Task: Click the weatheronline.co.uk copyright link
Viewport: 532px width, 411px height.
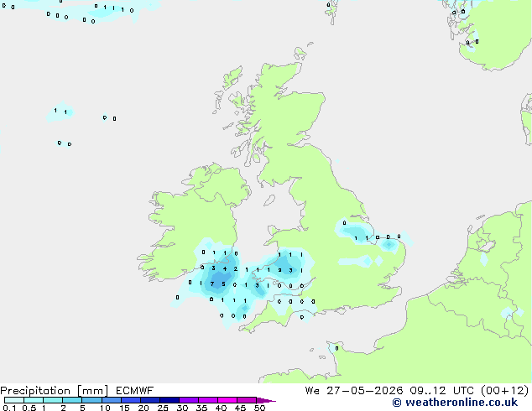Action: [455, 403]
